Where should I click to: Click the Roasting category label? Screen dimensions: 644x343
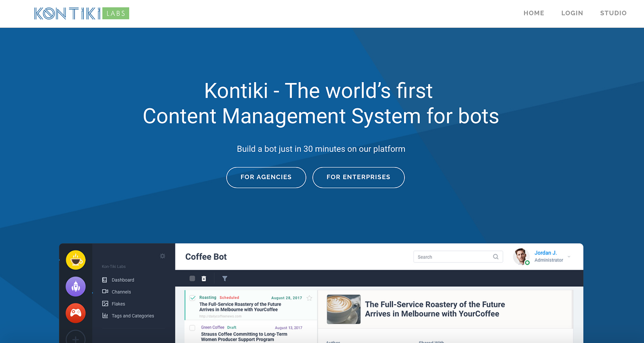pos(208,298)
